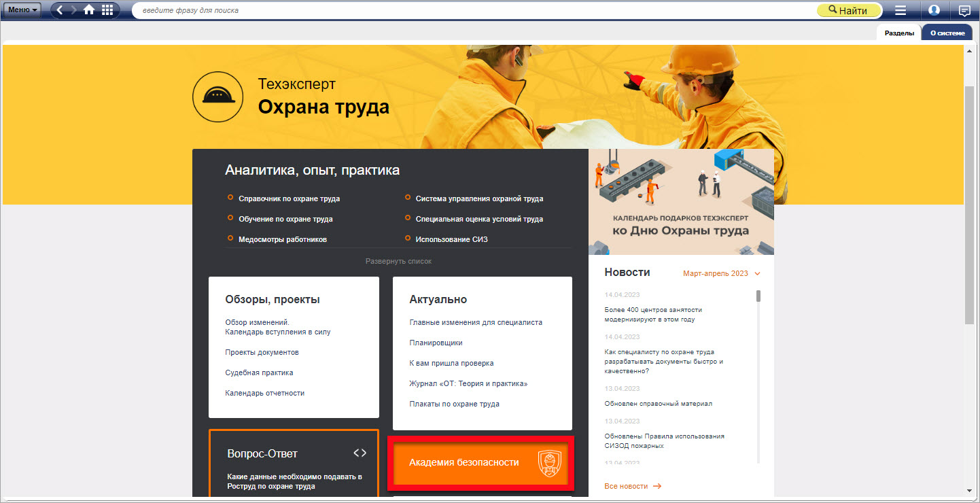
Task: Open Журнал «ОТ: Теория и практика»
Action: 468,383
